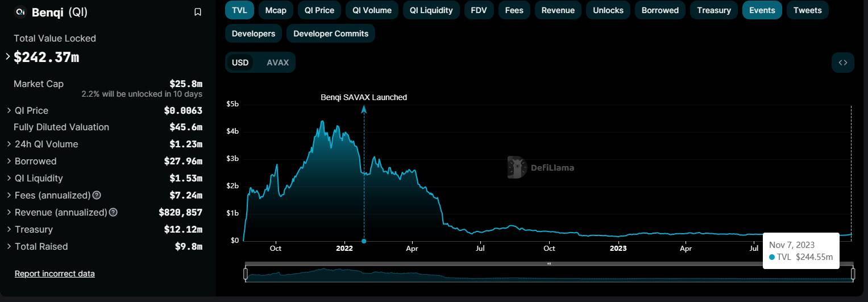Toggle the QI Liquidity chart metric
868x302 pixels.
click(x=431, y=10)
